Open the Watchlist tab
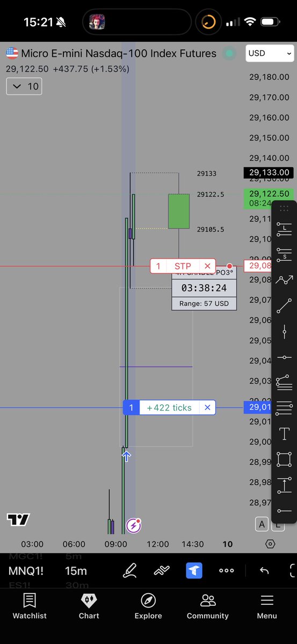Image resolution: width=297 pixels, height=644 pixels. pyautogui.click(x=30, y=606)
